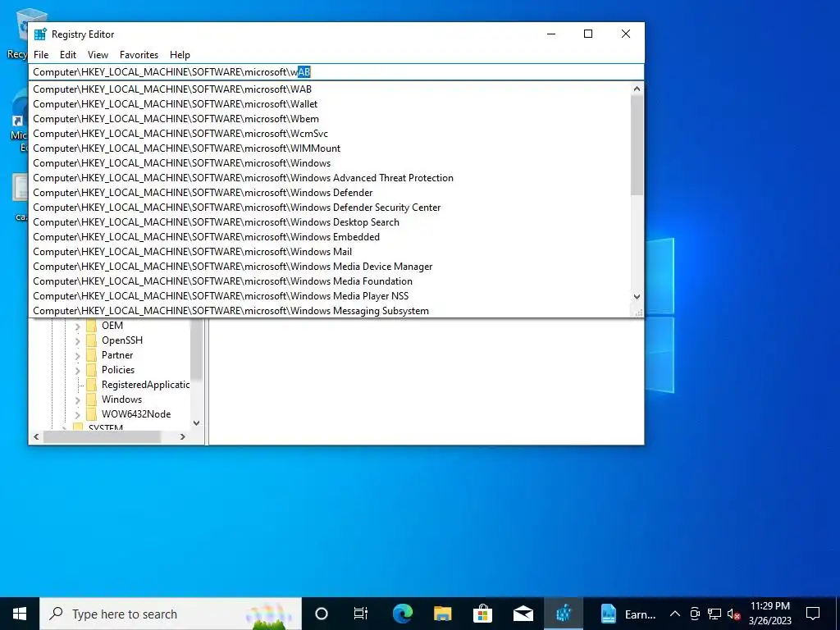The image size is (840, 630).
Task: Select the OEM key folder icon
Action: [92, 326]
